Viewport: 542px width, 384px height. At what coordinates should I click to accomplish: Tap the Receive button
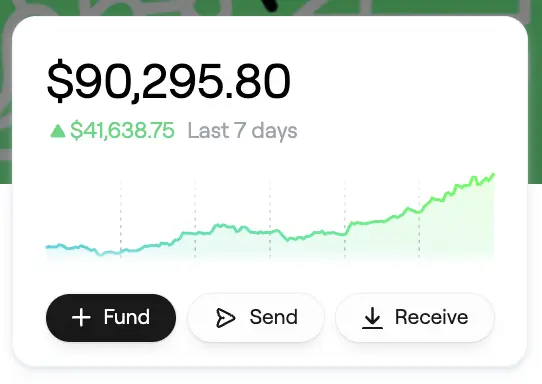tap(415, 318)
